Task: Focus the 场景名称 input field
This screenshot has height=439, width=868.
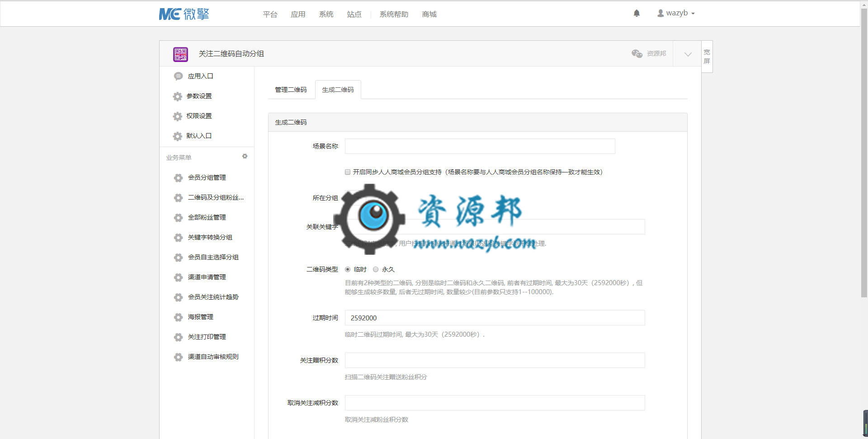Action: click(x=480, y=146)
